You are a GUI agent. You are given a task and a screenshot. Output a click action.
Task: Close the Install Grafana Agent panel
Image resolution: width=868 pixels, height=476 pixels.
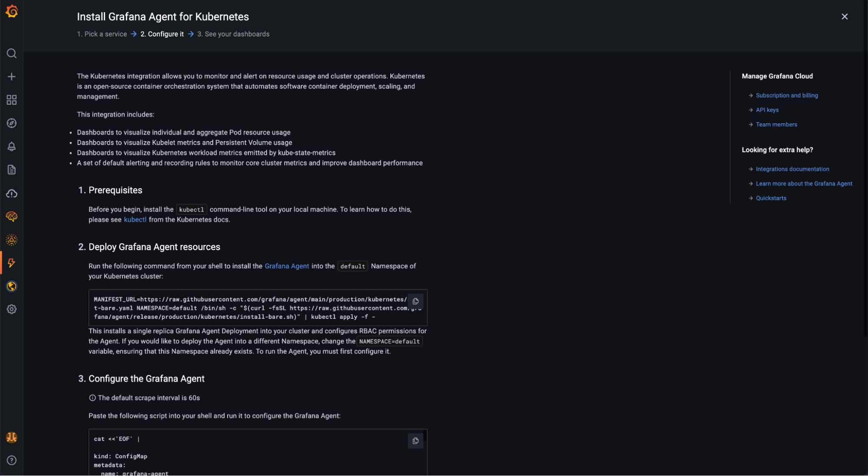coord(844,17)
